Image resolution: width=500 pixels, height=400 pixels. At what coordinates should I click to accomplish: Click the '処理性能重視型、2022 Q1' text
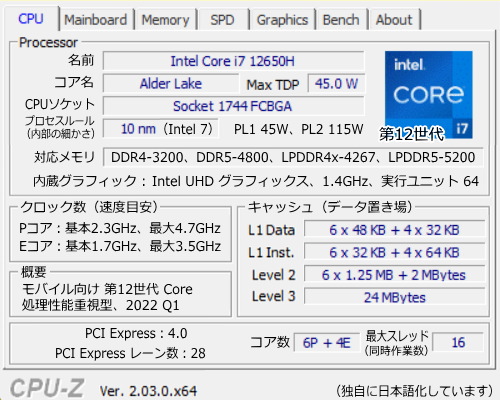[100, 305]
